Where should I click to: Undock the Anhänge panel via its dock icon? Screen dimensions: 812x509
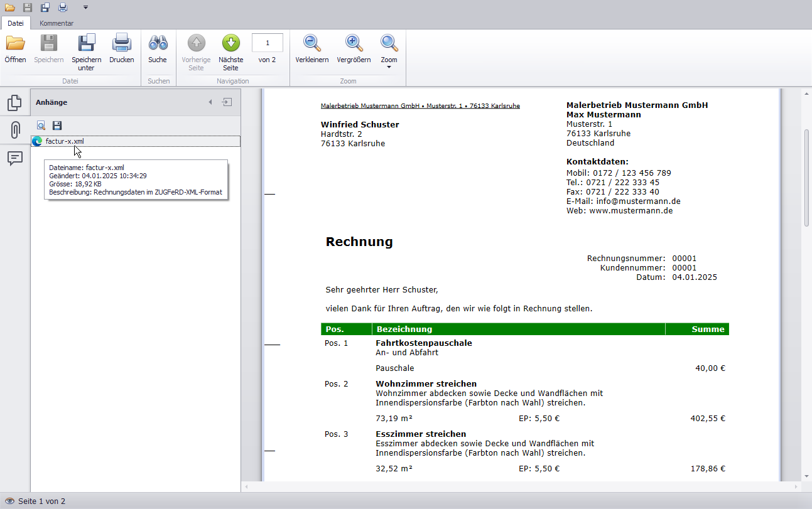[x=226, y=102]
